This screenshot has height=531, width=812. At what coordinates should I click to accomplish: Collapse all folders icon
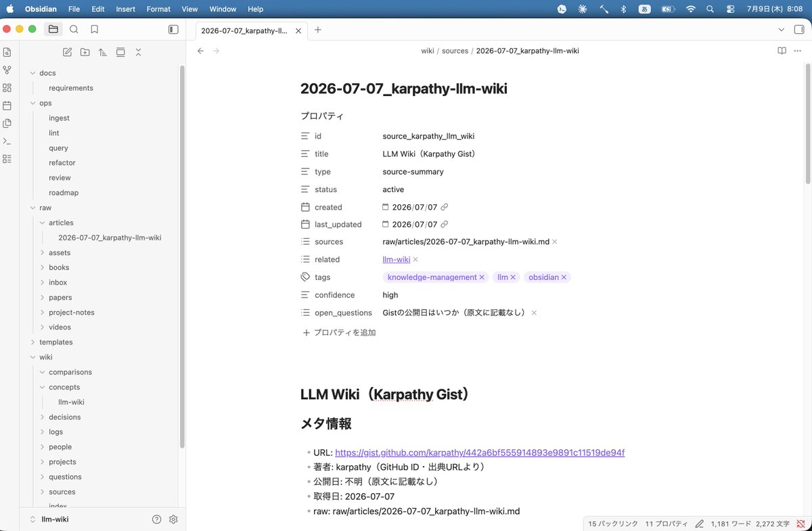point(138,52)
